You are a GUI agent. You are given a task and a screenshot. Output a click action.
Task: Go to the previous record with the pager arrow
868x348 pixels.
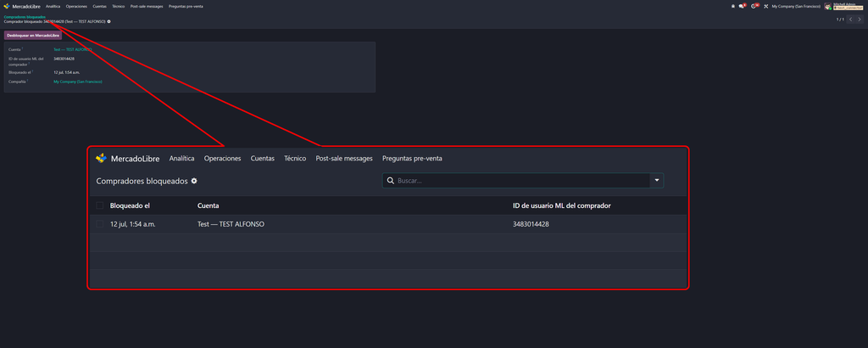tap(851, 20)
